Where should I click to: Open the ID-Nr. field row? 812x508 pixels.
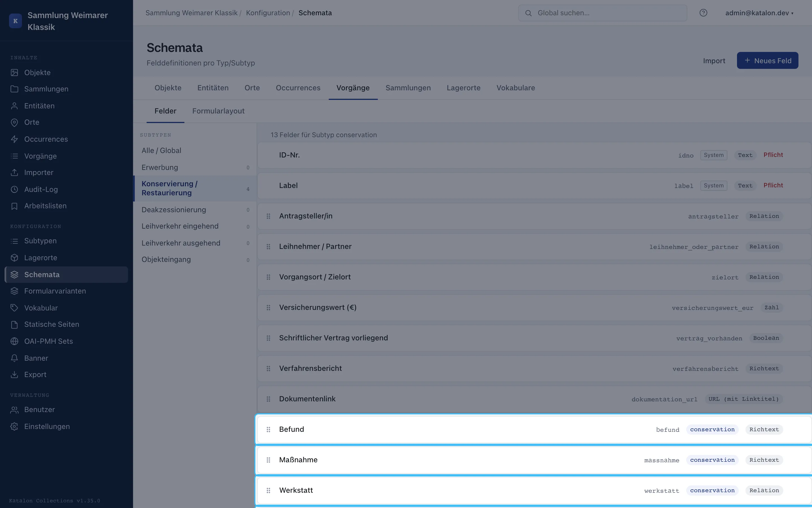(534, 155)
